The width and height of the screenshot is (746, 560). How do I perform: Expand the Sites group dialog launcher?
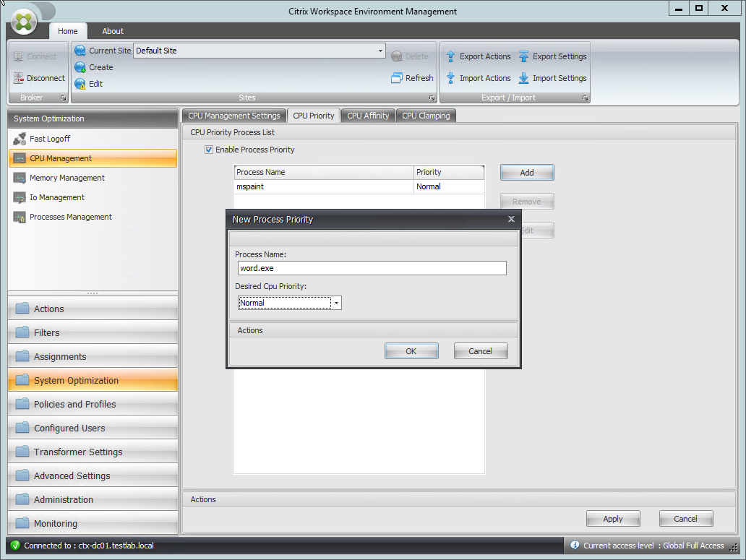pos(432,98)
